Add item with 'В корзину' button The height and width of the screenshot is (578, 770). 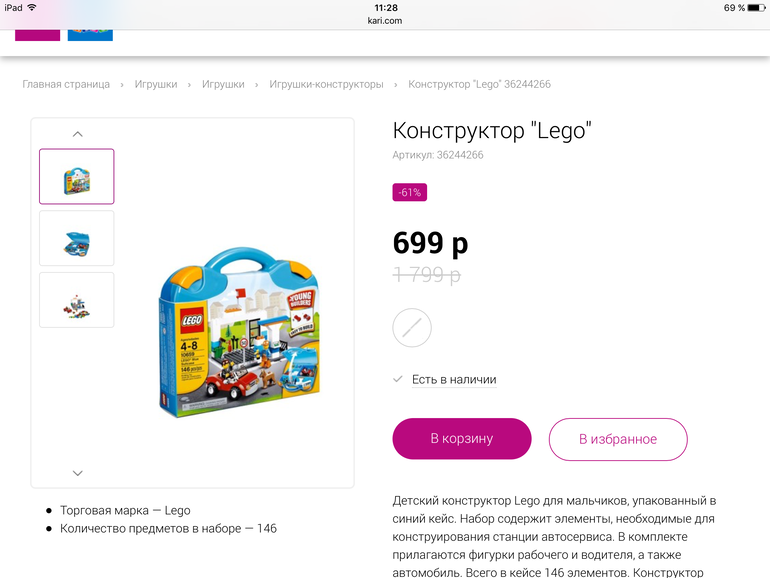pos(462,439)
